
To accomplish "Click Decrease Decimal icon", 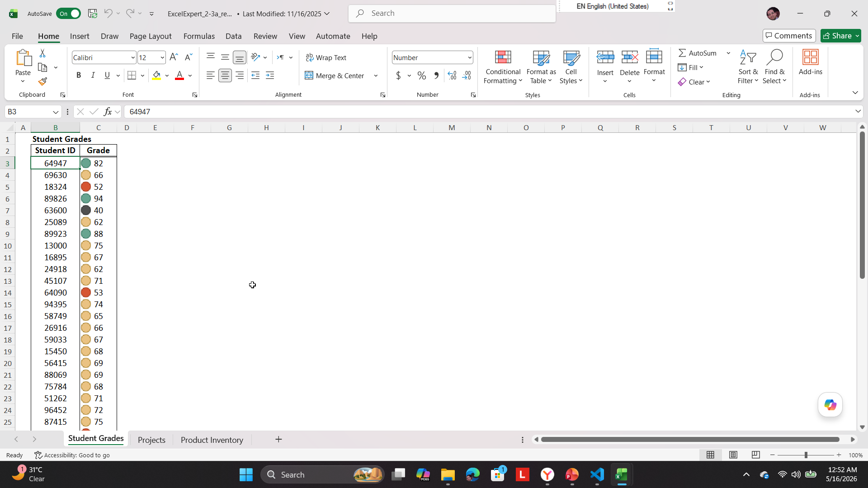I will coord(467,75).
